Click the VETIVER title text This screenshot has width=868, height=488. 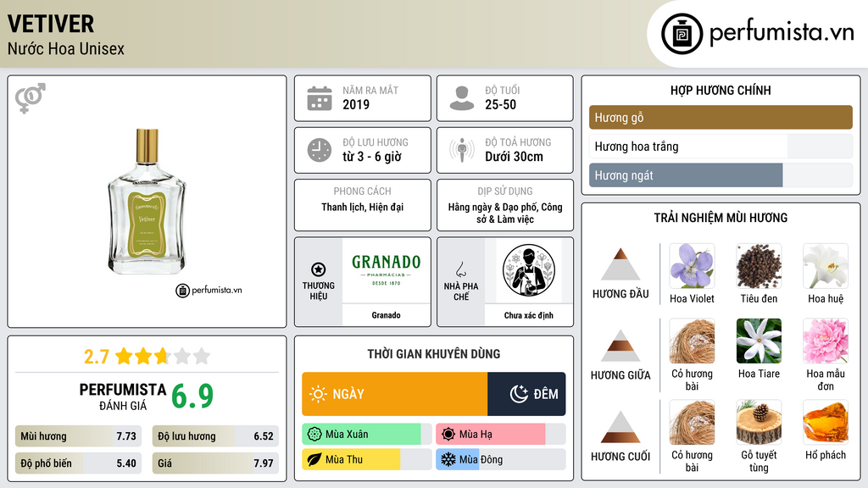(51, 24)
